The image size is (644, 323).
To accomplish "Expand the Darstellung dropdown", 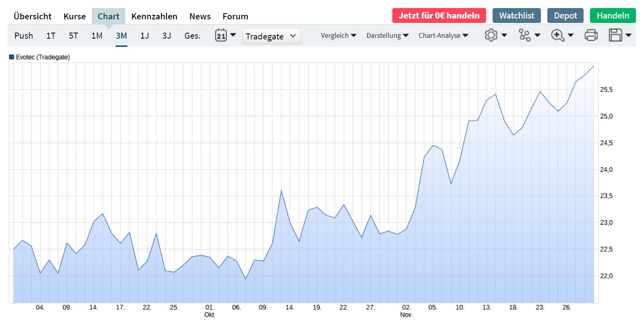I will 387,35.
